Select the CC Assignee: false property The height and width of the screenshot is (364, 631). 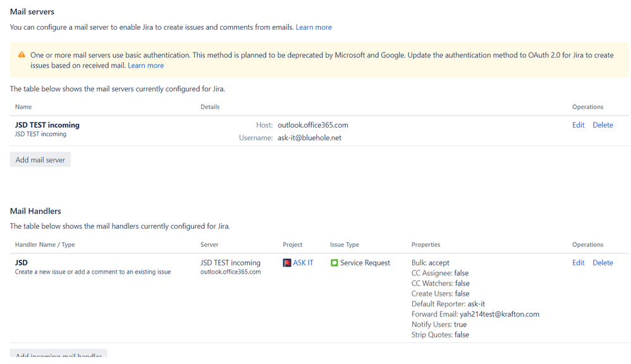click(x=440, y=273)
